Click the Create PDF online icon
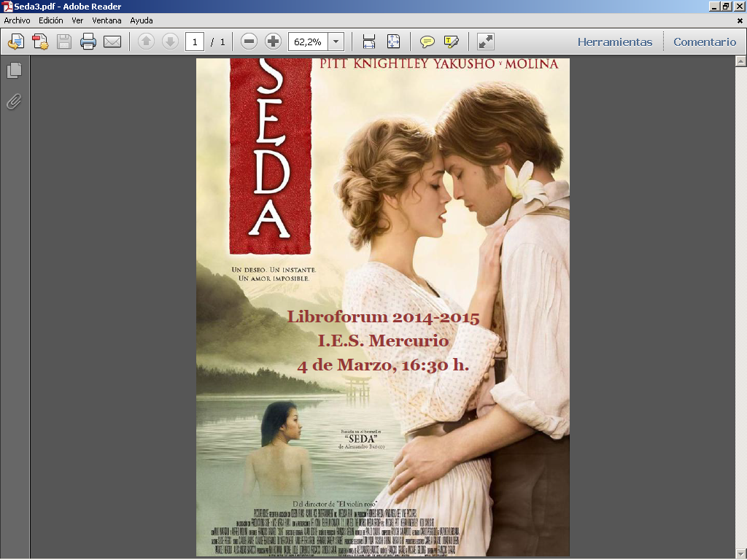The width and height of the screenshot is (747, 560). (16, 42)
